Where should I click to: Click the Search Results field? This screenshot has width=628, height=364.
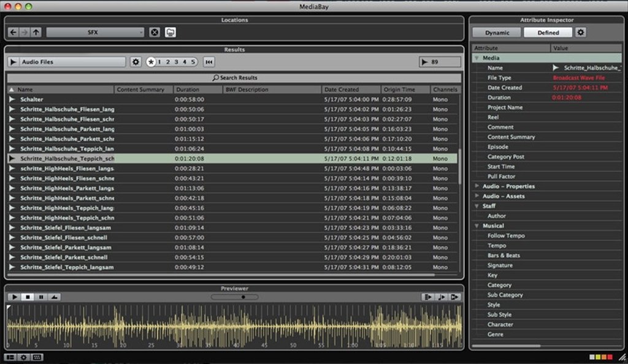tap(234, 78)
